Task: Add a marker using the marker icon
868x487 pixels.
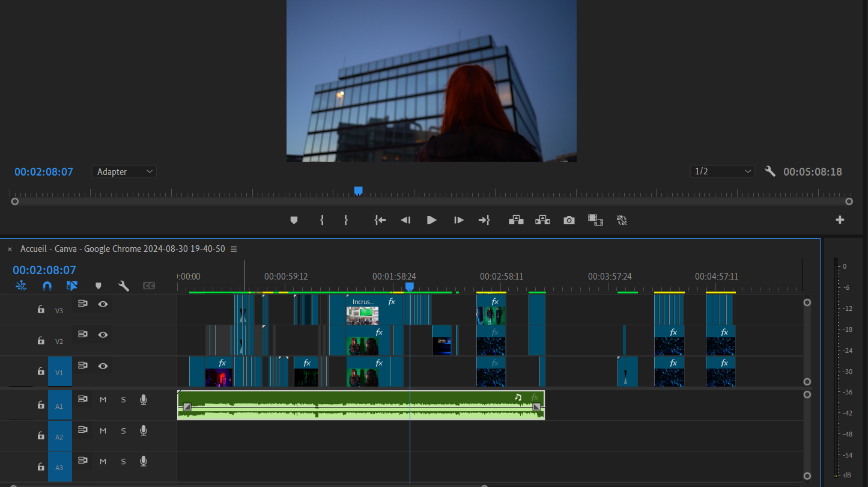Action: tap(294, 220)
